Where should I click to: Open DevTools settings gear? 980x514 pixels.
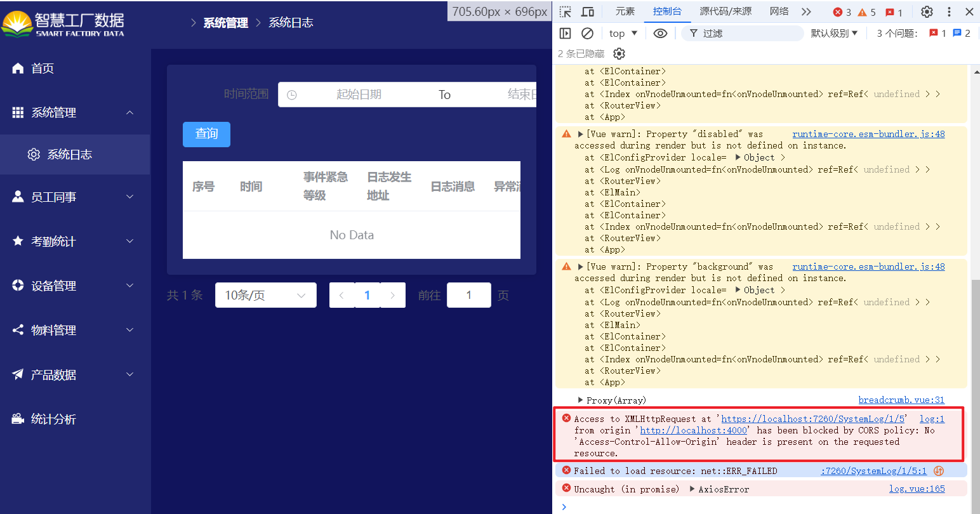[927, 11]
